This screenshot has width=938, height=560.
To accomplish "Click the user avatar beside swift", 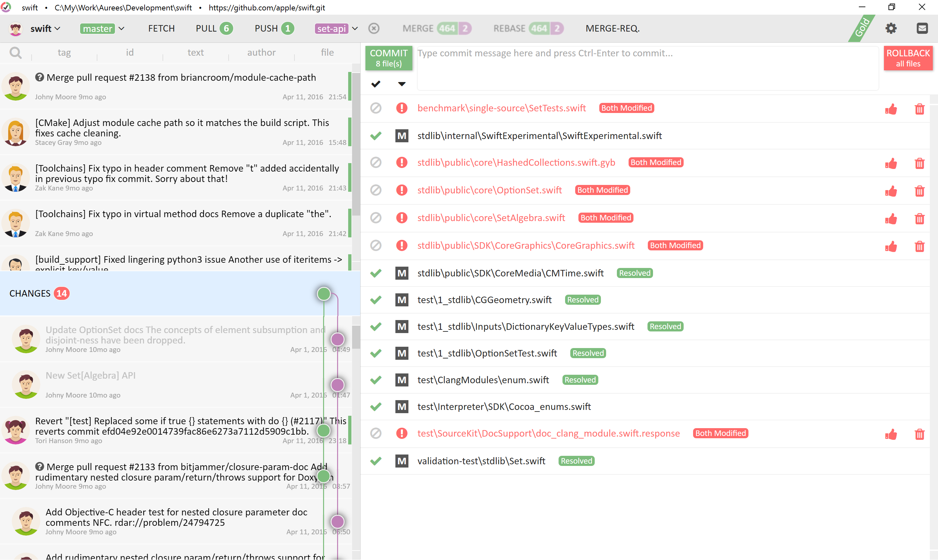I will pyautogui.click(x=16, y=29).
